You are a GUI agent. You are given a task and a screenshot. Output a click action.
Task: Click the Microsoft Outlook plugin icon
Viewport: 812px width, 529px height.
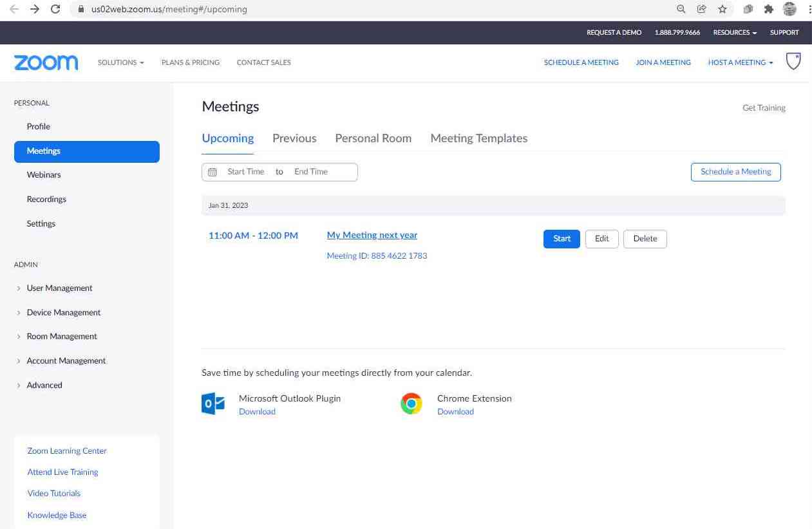click(x=213, y=404)
